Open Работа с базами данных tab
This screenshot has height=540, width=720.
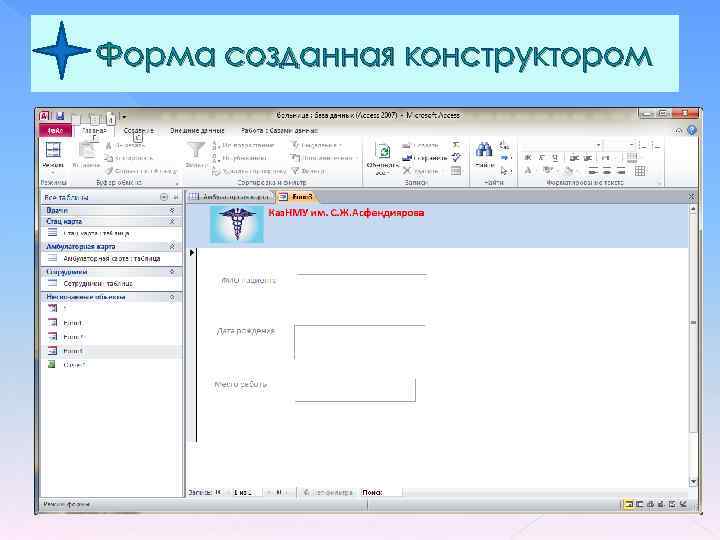[279, 131]
